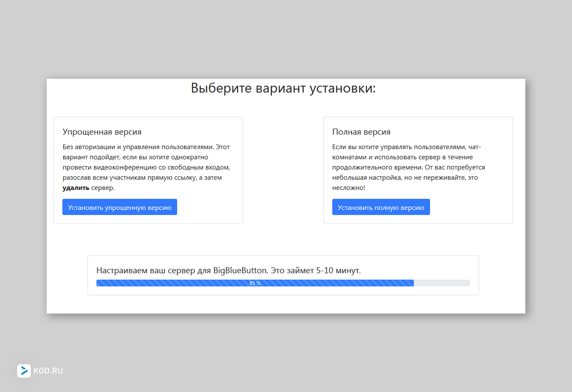Screen dimensions: 572x392
Task: Click the blue striped part of progress bar
Action: pyautogui.click(x=175, y=283)
